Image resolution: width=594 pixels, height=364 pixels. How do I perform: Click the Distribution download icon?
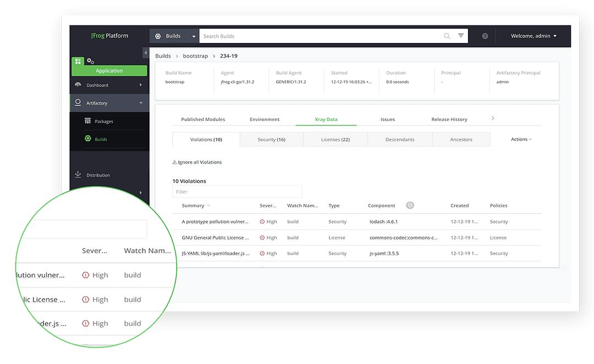pyautogui.click(x=78, y=175)
